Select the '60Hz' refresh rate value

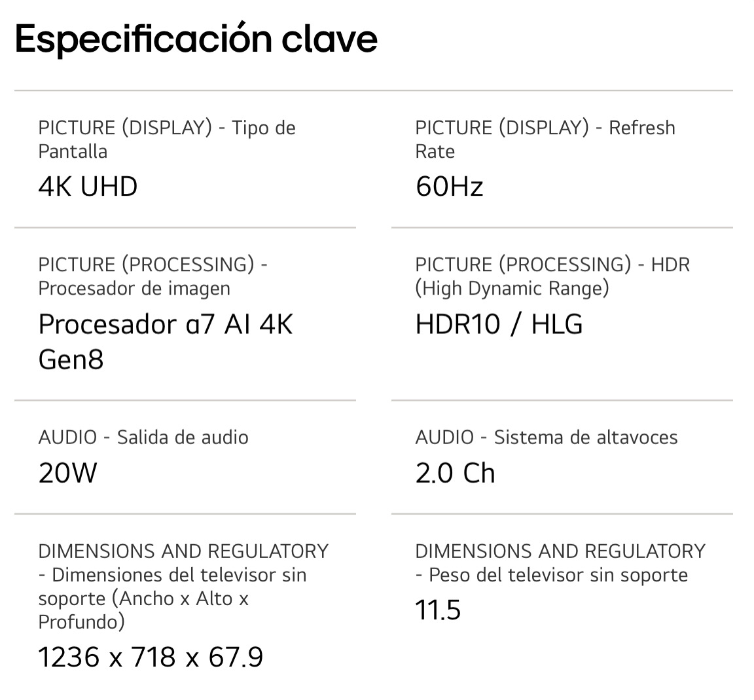449,187
